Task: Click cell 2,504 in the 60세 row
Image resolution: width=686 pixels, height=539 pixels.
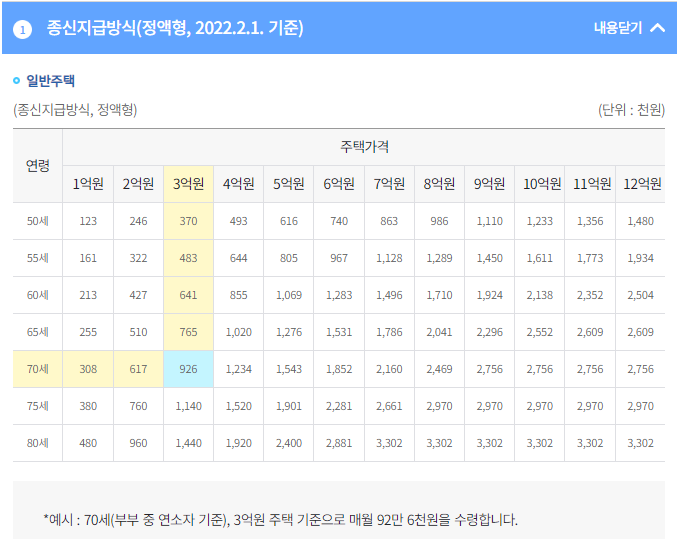Action: tap(640, 295)
